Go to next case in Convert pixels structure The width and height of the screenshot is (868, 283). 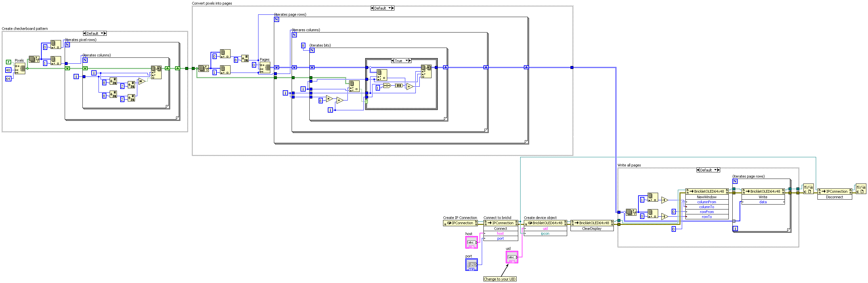click(x=392, y=8)
